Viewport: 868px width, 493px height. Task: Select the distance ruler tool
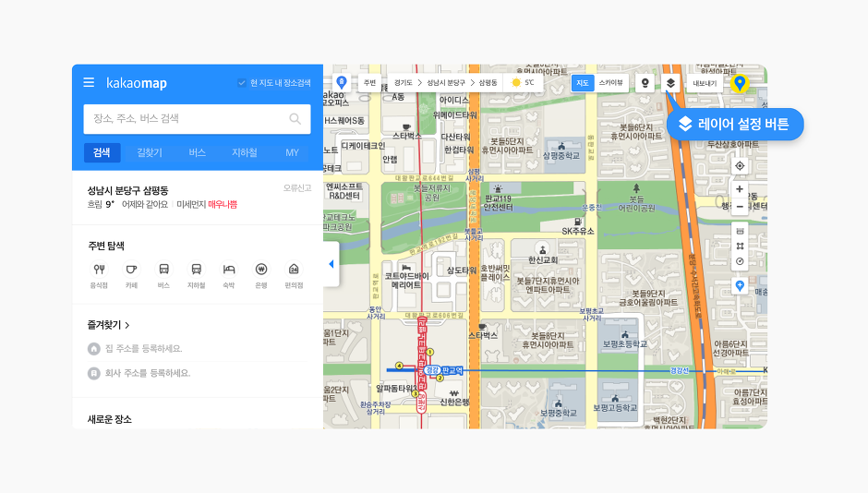(740, 232)
